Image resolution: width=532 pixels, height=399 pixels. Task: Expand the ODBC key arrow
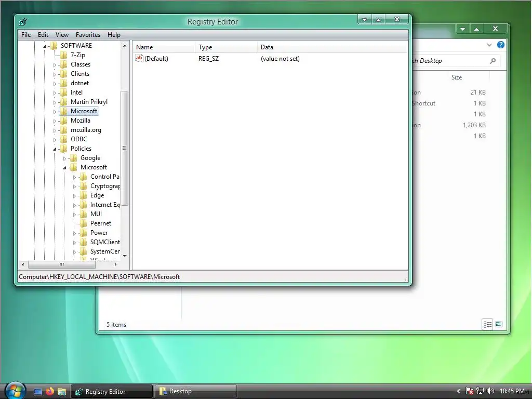[x=55, y=139]
